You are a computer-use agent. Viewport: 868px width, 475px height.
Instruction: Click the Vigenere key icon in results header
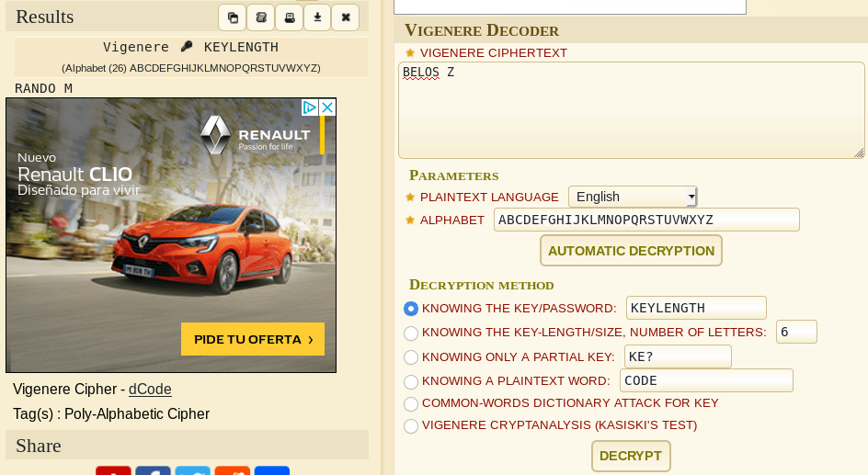pos(187,47)
